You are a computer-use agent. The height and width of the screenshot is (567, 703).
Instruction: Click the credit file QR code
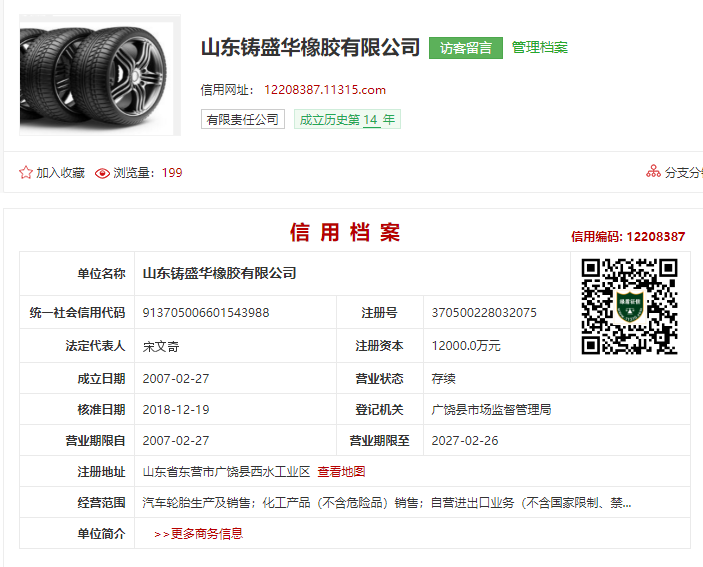[629, 307]
